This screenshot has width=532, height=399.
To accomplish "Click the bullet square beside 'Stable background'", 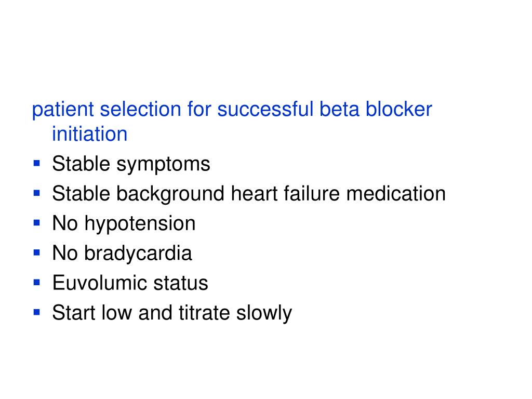I will tap(37, 193).
